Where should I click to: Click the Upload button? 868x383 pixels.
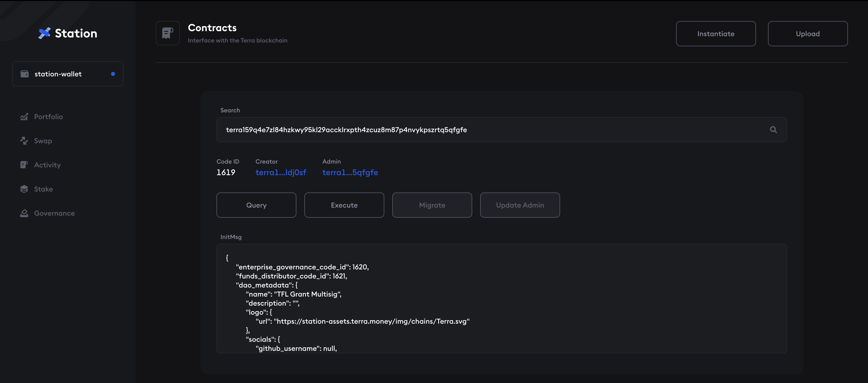click(808, 33)
